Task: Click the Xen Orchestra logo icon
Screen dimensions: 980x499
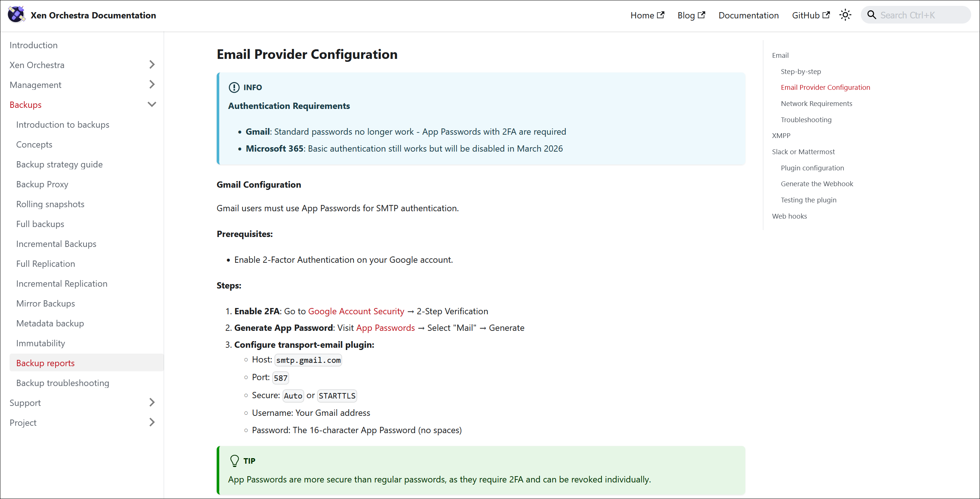Action: point(16,15)
